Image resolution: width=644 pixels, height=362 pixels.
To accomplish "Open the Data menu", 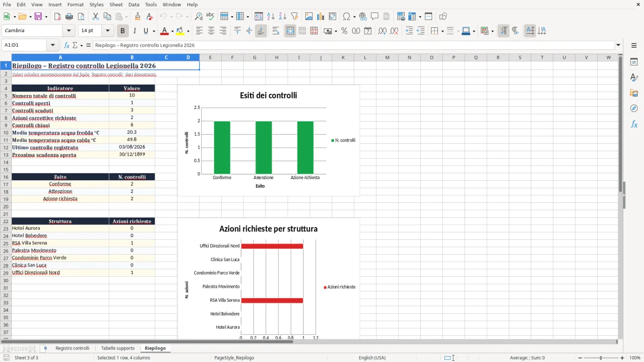I will (134, 4).
